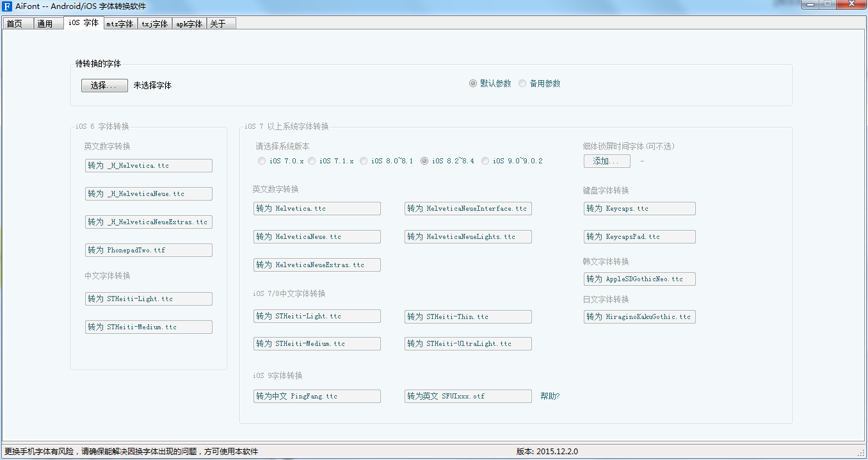Convert to HelveticaNeueInterface.ttc
Screen dimensions: 868x460
tap(468, 208)
